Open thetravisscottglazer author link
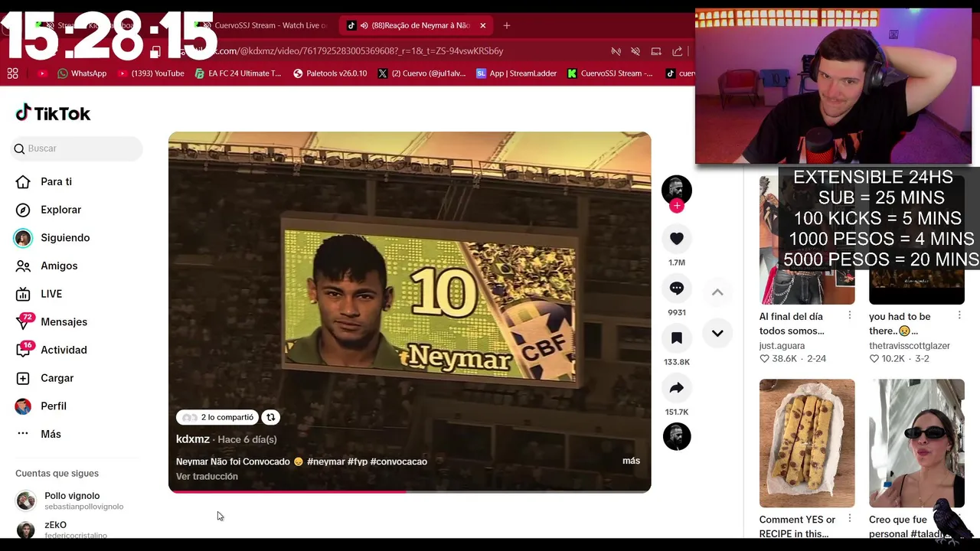 point(910,346)
